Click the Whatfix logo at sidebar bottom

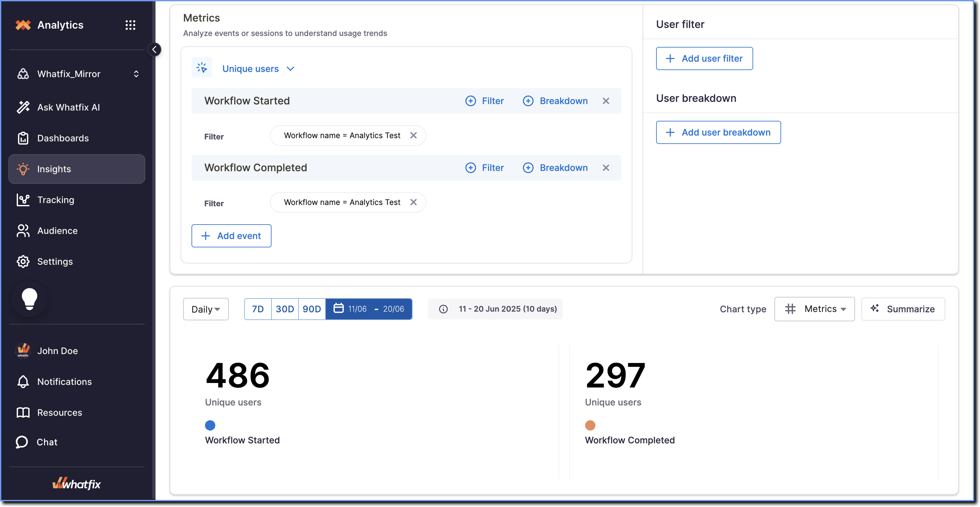click(x=76, y=484)
